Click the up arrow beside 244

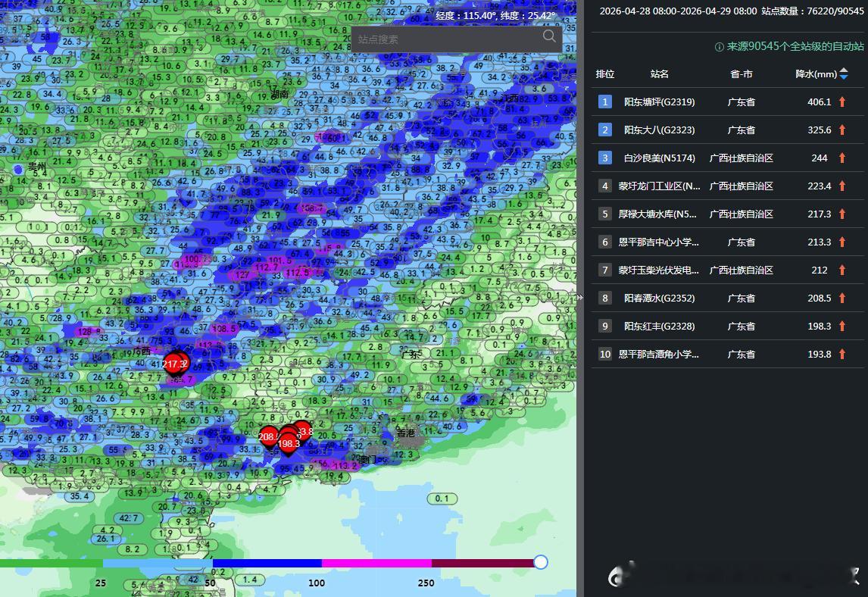click(x=842, y=158)
